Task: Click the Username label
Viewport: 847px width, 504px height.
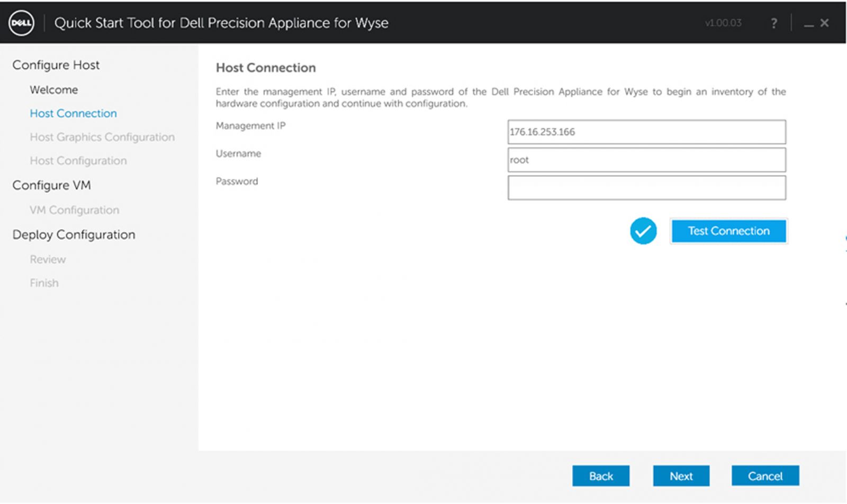Action: point(238,154)
